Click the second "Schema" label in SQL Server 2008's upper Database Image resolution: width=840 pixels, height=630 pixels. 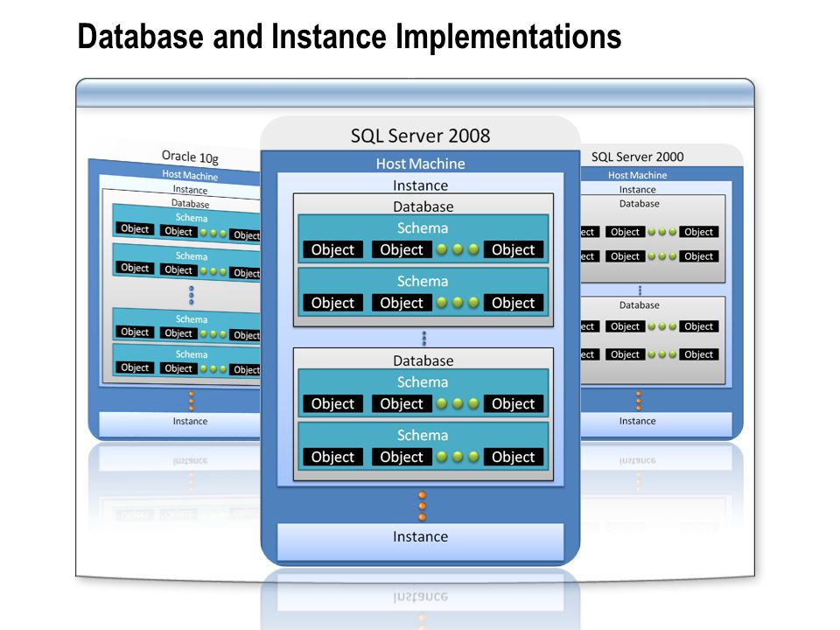[x=423, y=281]
